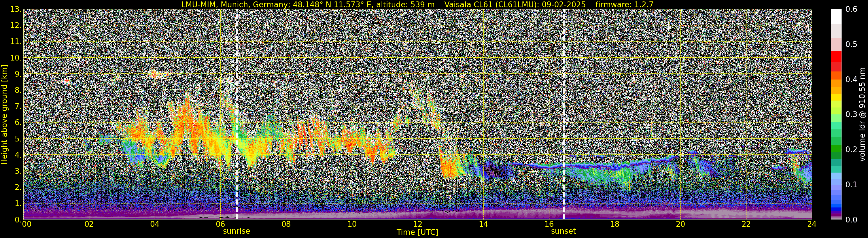
Task: Click the x-axis tick label '08'
Action: (286, 224)
